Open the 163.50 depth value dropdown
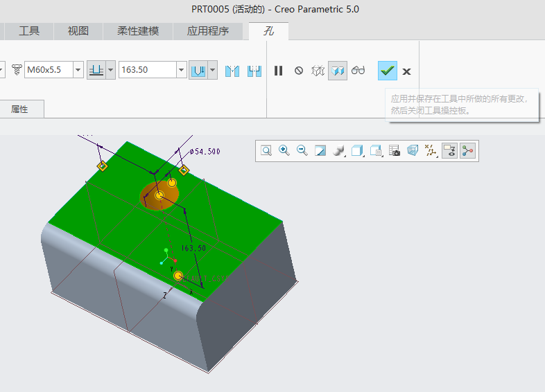545x392 pixels. (x=182, y=70)
